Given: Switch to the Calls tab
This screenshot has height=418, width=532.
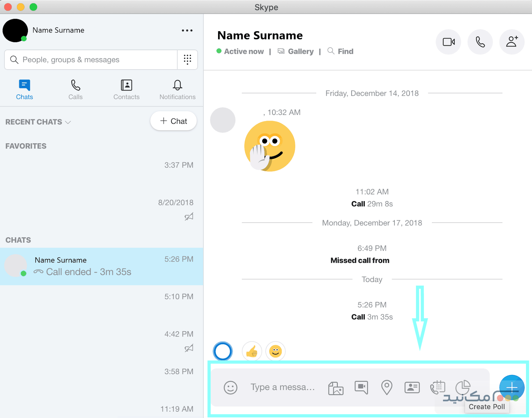Looking at the screenshot, I should coord(75,89).
